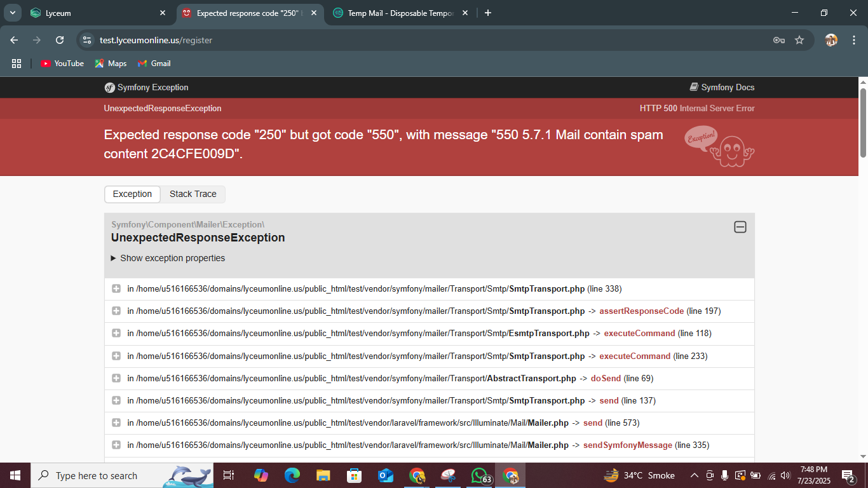Expand the AbstractTransport.php doSend trace
The height and width of the screenshot is (488, 868).
pyautogui.click(x=116, y=379)
